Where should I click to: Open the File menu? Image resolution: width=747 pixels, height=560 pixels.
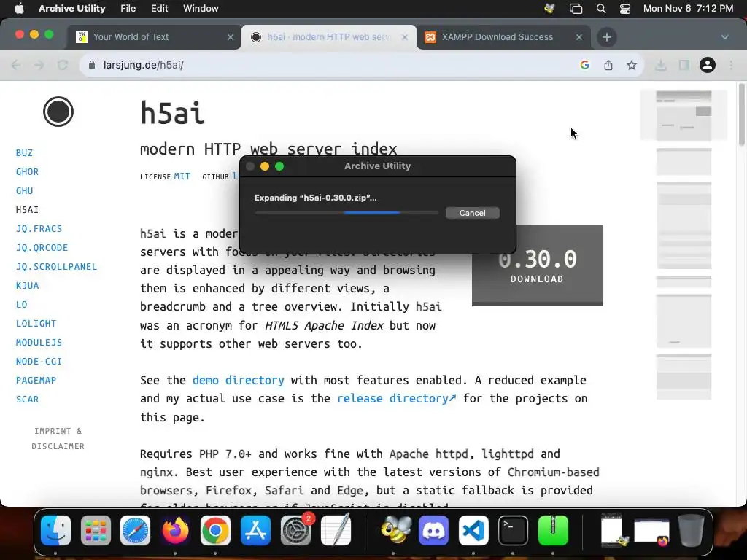pyautogui.click(x=128, y=8)
